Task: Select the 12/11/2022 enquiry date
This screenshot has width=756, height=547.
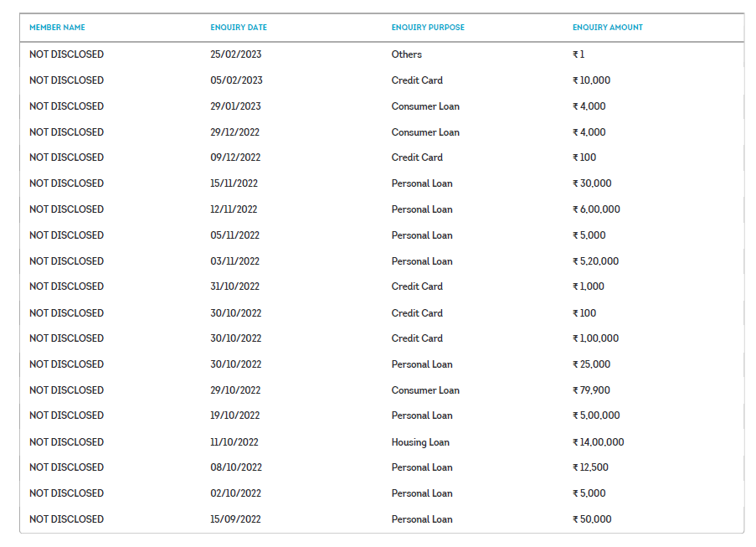Action: tap(234, 209)
